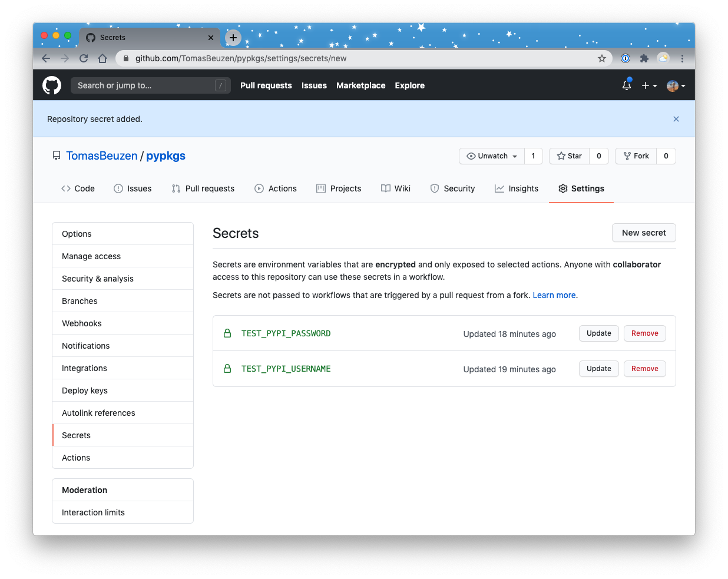Image resolution: width=728 pixels, height=579 pixels.
Task: Switch to the Insights tab
Action: (x=517, y=188)
